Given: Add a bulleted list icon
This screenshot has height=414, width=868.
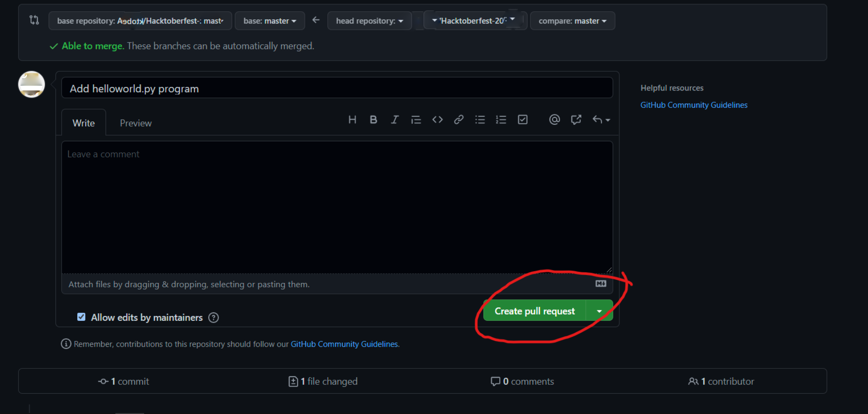Looking at the screenshot, I should (480, 120).
